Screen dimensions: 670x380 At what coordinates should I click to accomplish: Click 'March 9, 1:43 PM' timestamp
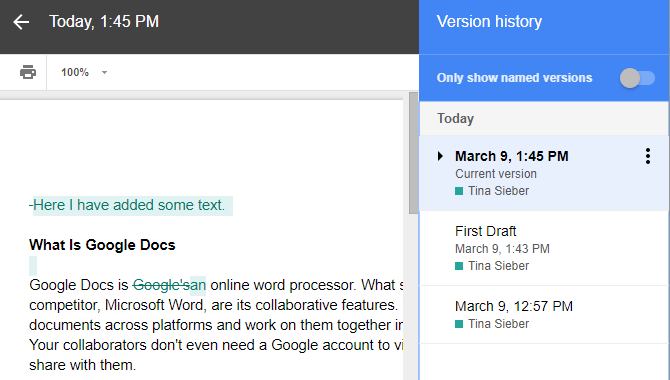[x=502, y=249]
